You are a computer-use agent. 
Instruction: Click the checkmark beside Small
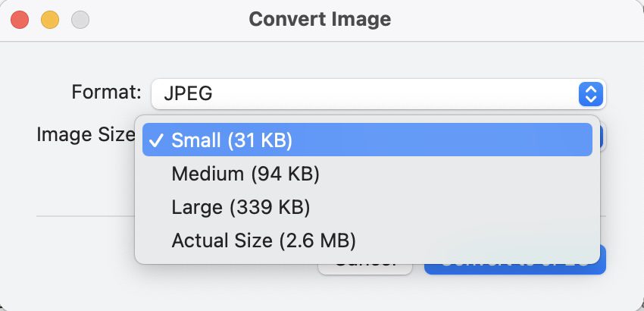[156, 140]
